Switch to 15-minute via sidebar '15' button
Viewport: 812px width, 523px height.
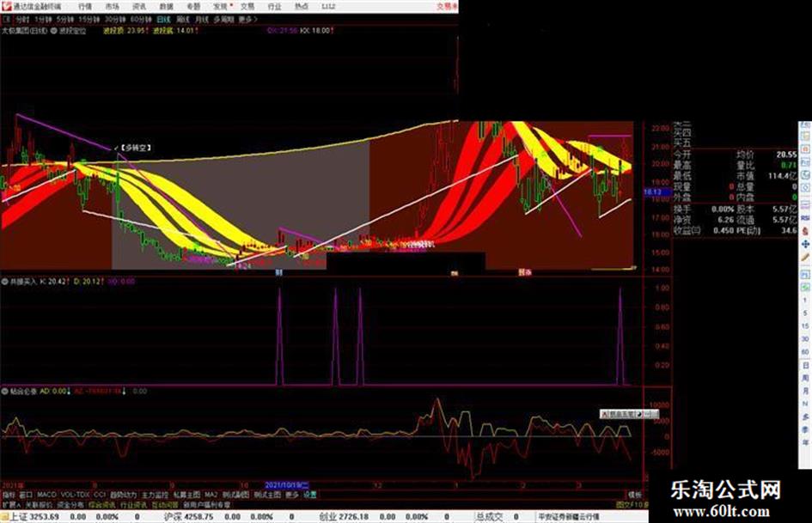tap(805, 325)
